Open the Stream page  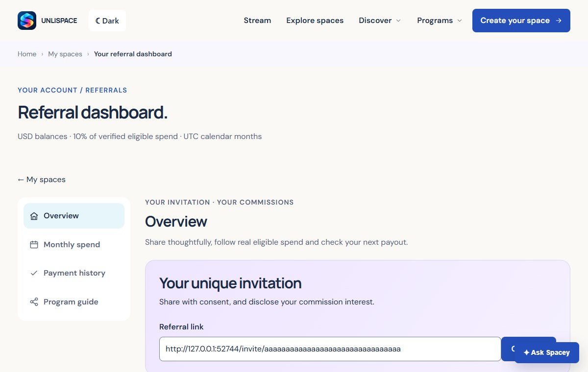point(257,21)
